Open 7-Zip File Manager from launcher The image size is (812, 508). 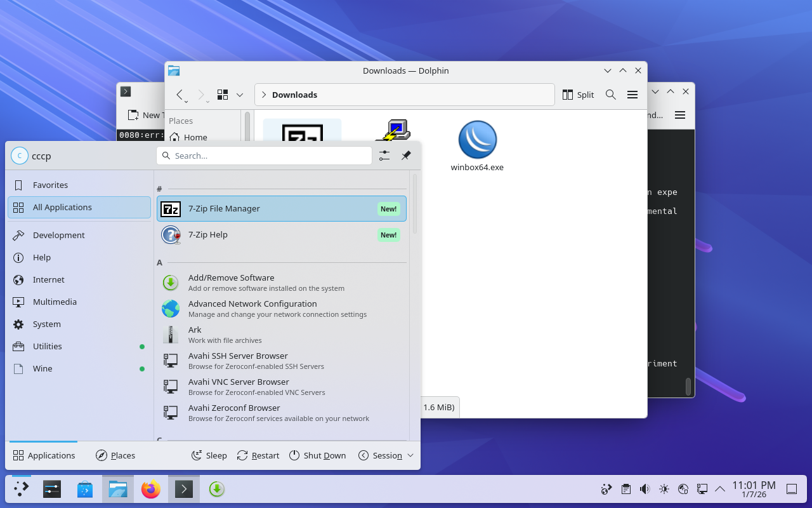point(281,209)
